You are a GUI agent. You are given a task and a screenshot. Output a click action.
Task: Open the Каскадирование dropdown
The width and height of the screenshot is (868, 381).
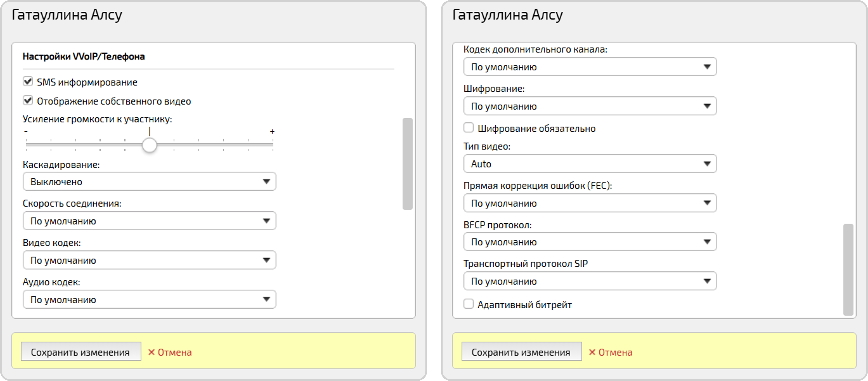[x=149, y=181]
